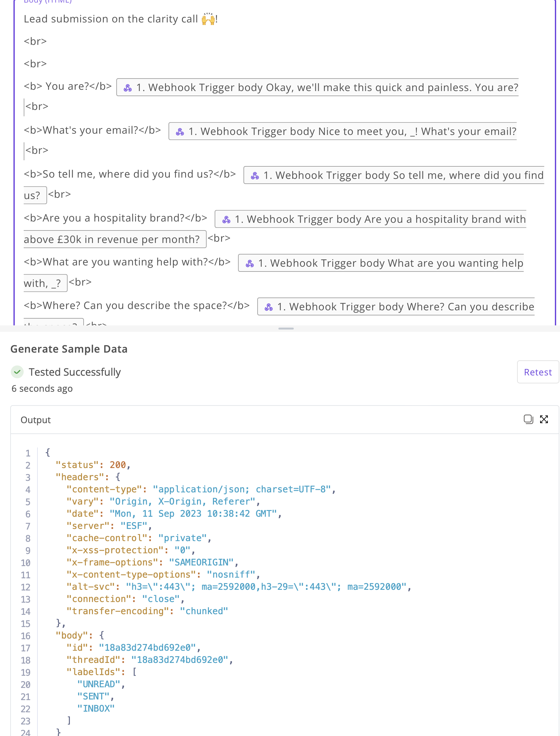Click the "x-xss-protection" line

tap(131, 550)
